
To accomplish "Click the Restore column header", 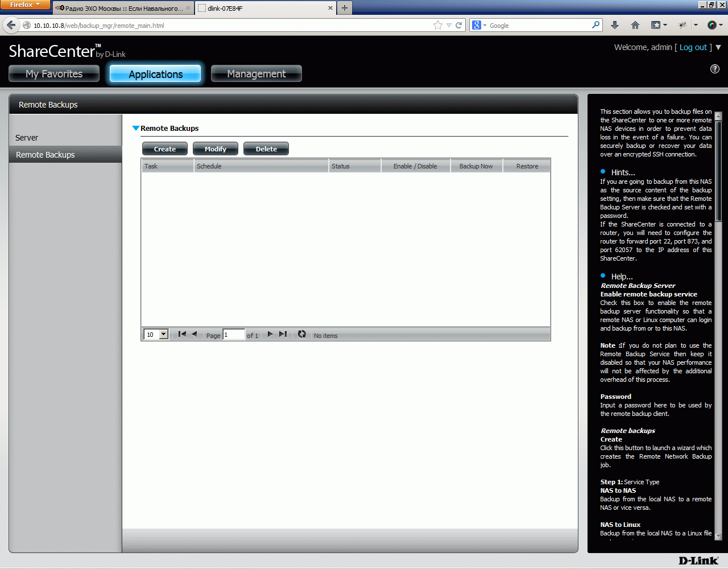I will point(527,166).
